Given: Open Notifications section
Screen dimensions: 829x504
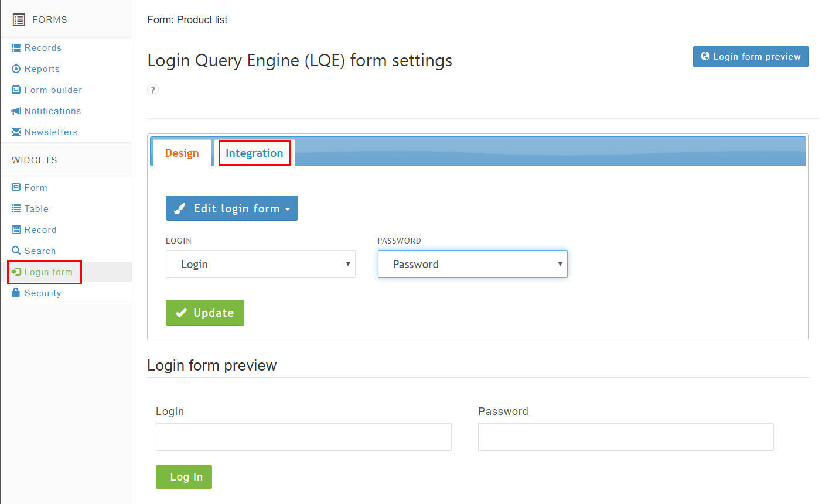Looking at the screenshot, I should pos(53,111).
